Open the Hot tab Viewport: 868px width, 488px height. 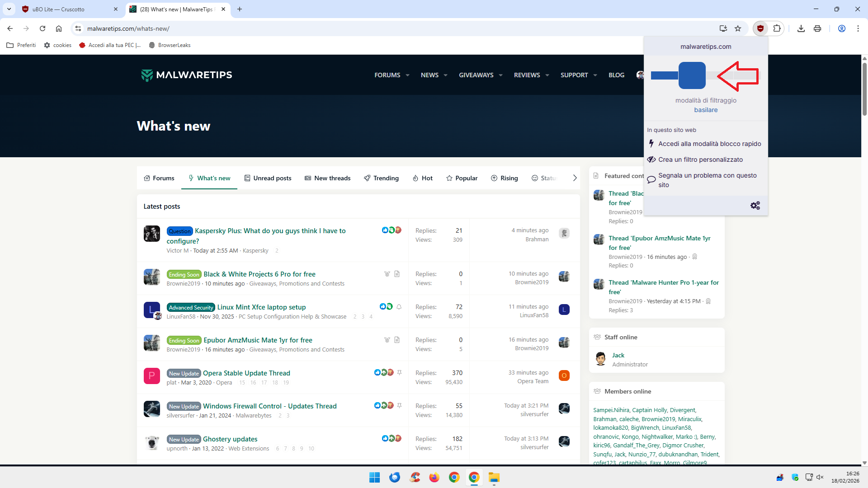click(422, 178)
